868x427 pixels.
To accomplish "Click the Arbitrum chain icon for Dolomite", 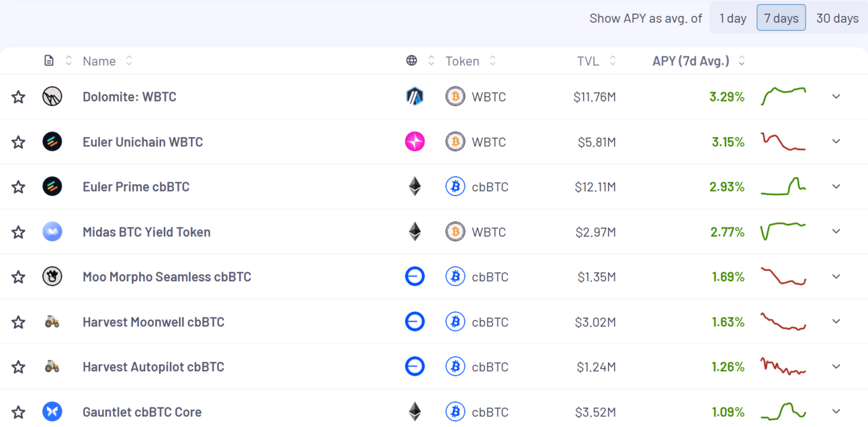I will pos(415,97).
